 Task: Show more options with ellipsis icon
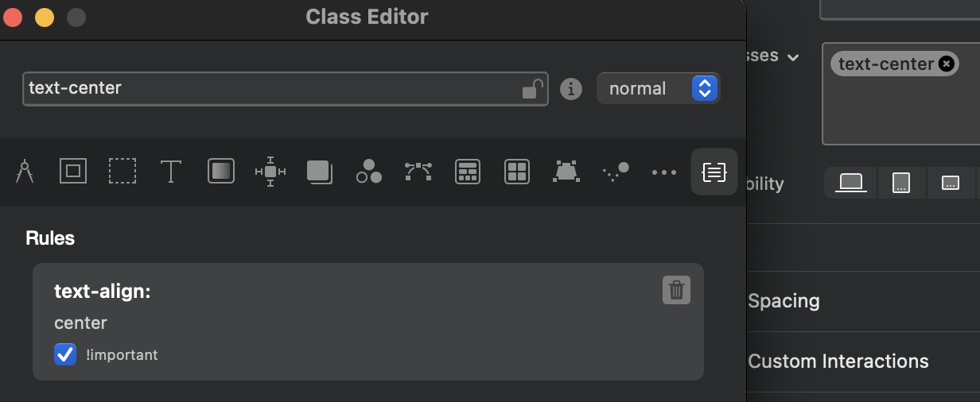point(664,171)
